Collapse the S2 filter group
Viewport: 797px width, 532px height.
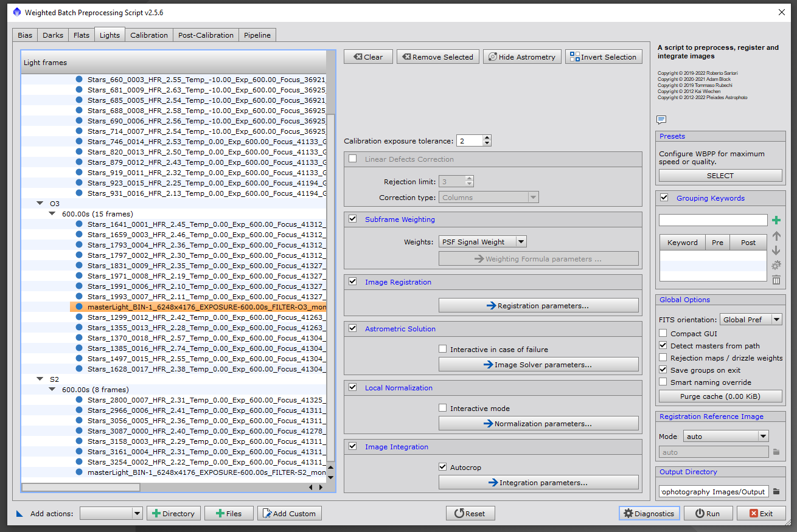[40, 379]
